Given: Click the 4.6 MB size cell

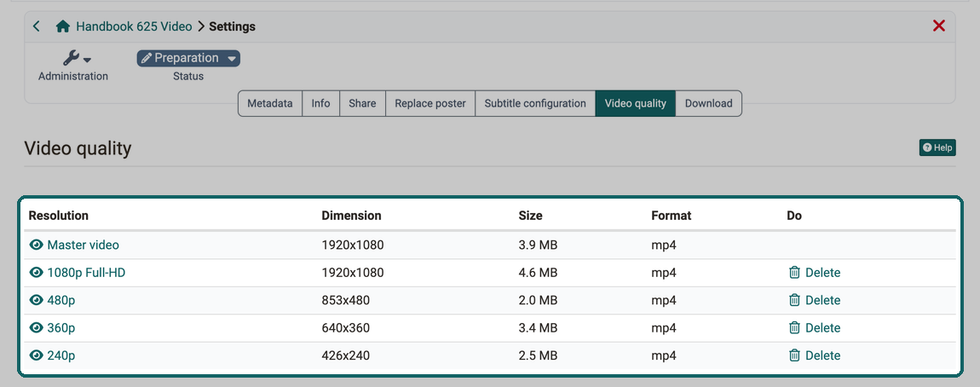Looking at the screenshot, I should tap(538, 273).
